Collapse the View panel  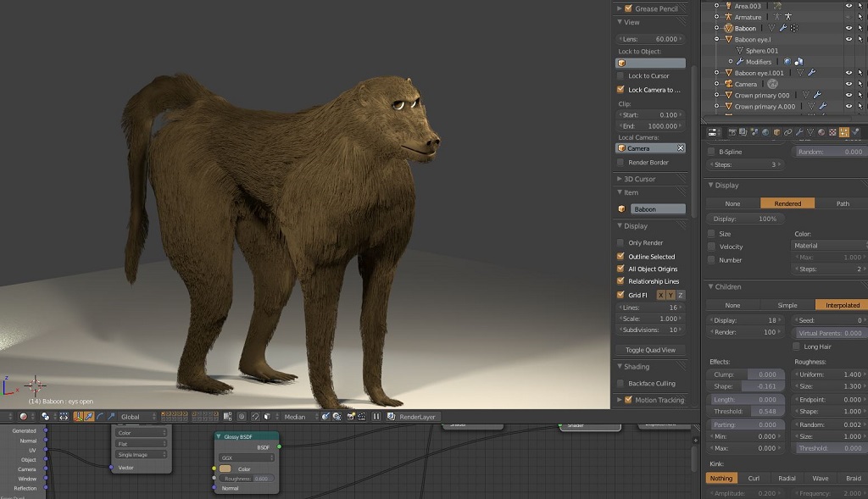[x=620, y=22]
